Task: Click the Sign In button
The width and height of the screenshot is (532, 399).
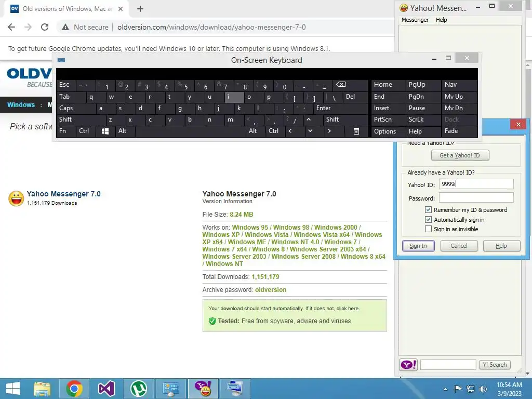Action: pyautogui.click(x=418, y=246)
